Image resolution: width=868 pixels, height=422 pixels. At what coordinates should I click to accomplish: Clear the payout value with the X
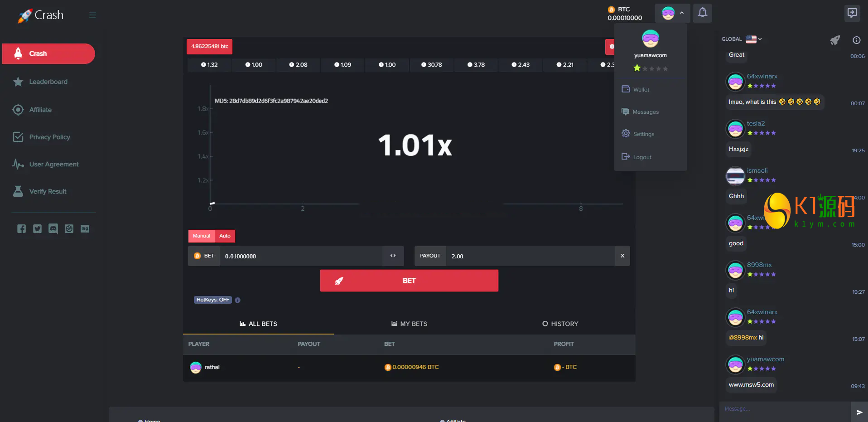(622, 256)
